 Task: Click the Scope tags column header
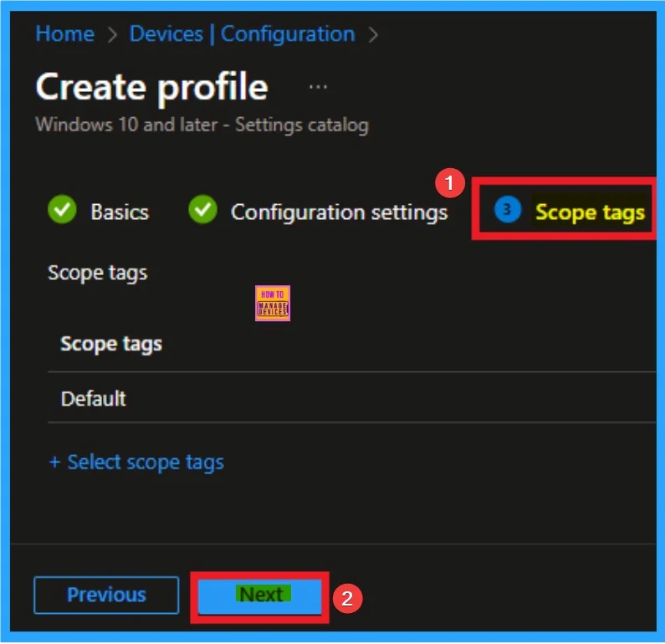[111, 344]
